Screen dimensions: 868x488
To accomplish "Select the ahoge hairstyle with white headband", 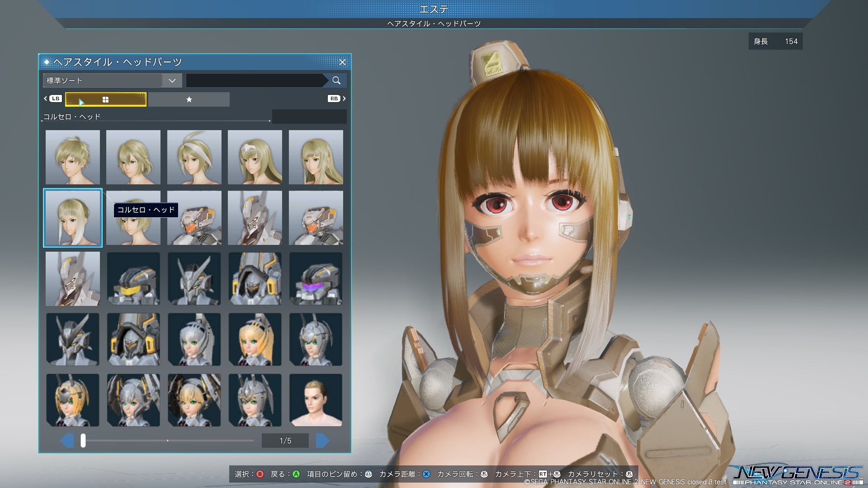I will (194, 157).
